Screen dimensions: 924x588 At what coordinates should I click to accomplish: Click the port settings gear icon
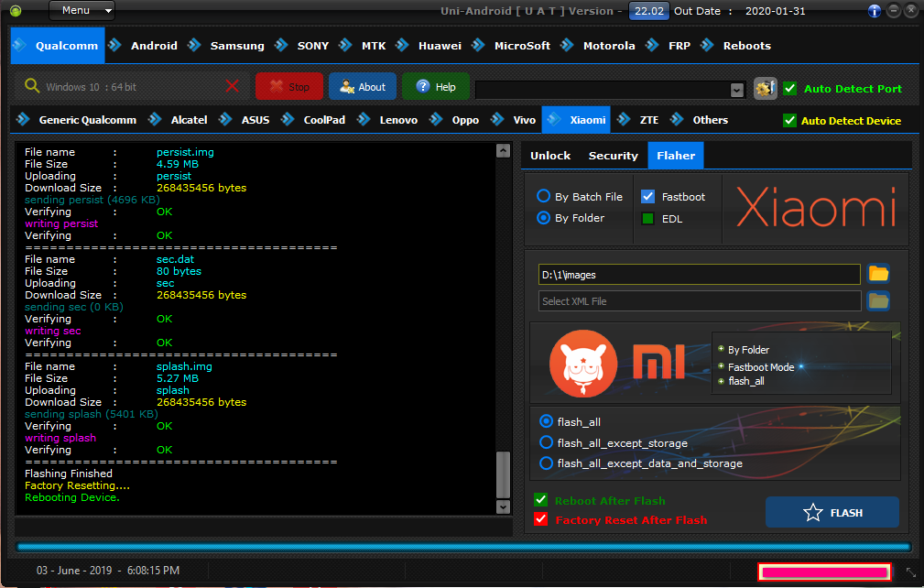pos(765,88)
